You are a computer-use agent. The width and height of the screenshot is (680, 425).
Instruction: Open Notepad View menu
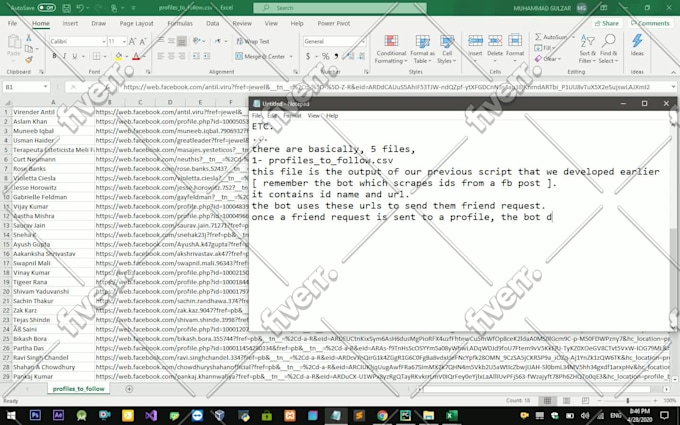(314, 116)
